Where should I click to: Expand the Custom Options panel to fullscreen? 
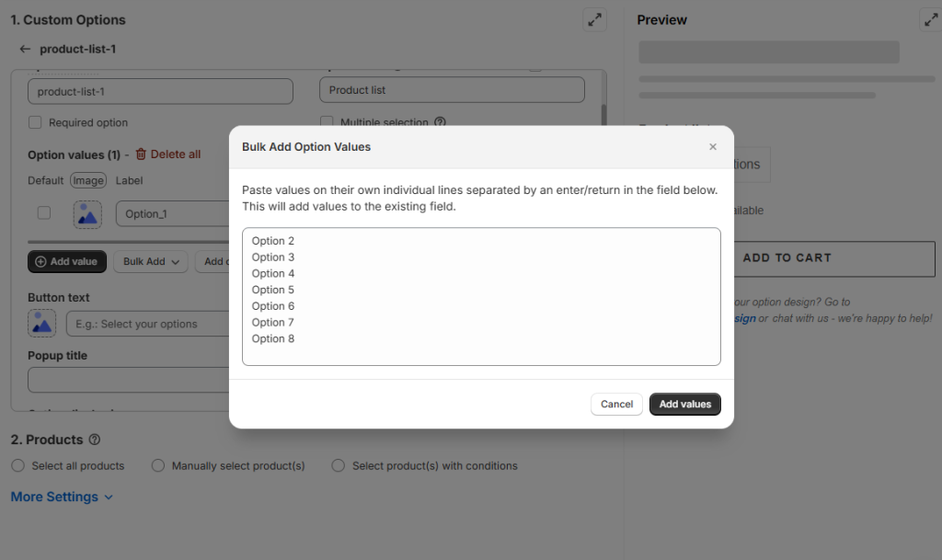[x=594, y=20]
